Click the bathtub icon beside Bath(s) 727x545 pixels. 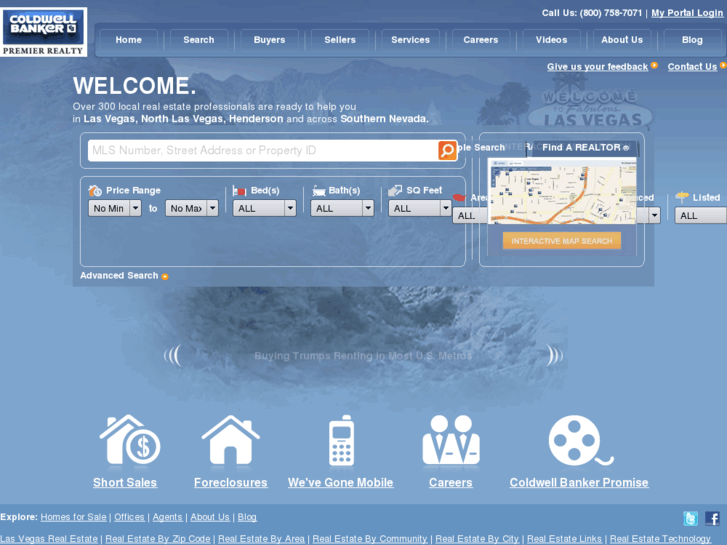click(x=319, y=190)
